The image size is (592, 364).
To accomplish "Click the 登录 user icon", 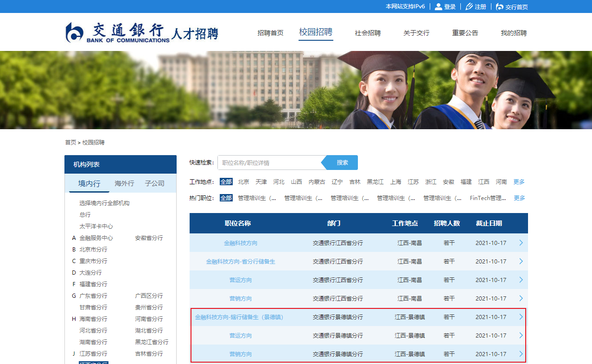I will pyautogui.click(x=438, y=6).
